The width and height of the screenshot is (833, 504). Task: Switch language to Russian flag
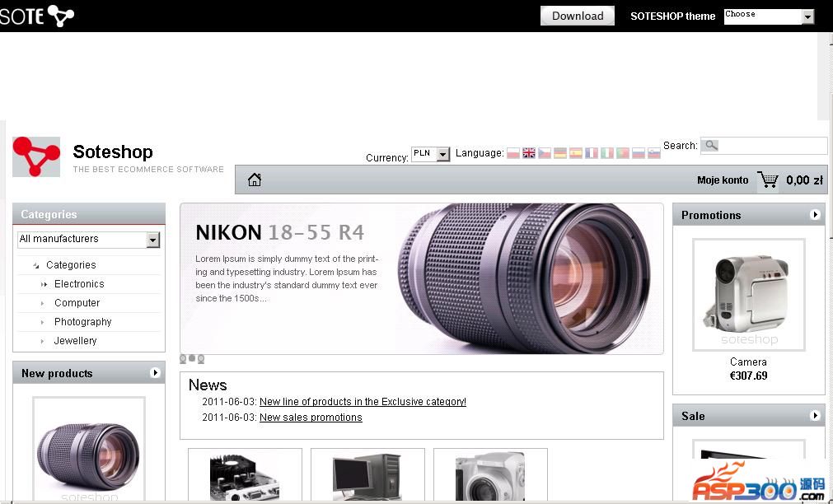tap(638, 153)
